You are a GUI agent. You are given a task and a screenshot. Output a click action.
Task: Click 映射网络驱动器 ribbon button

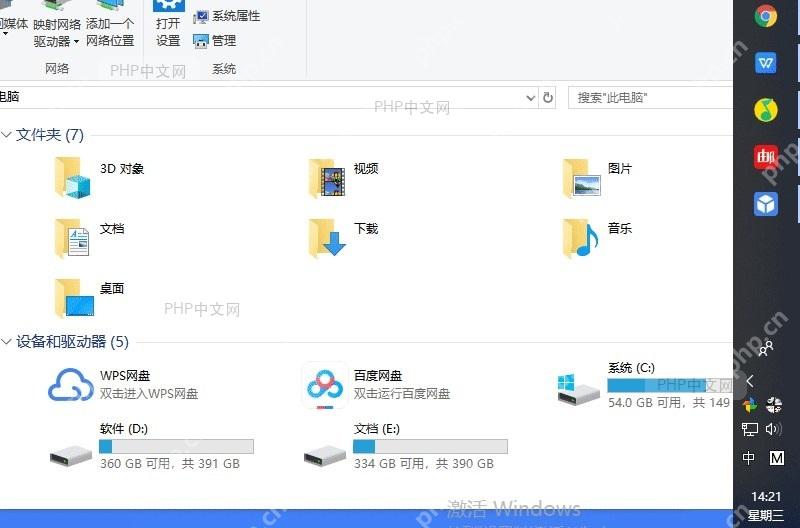pyautogui.click(x=57, y=24)
